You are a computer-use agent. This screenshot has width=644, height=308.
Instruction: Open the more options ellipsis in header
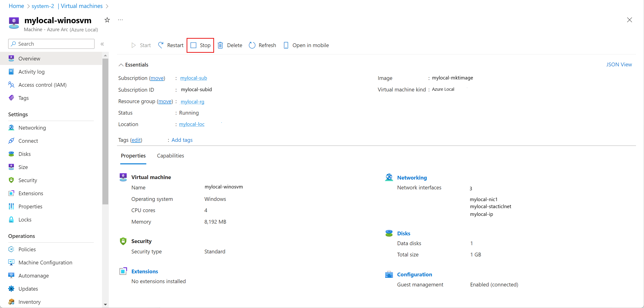point(121,20)
